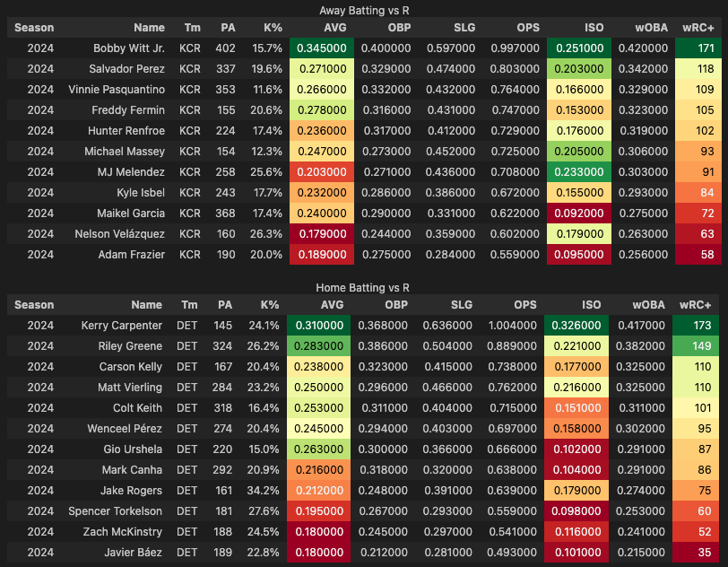The width and height of the screenshot is (728, 567).
Task: Select Mark Canha name cell
Action: click(132, 470)
